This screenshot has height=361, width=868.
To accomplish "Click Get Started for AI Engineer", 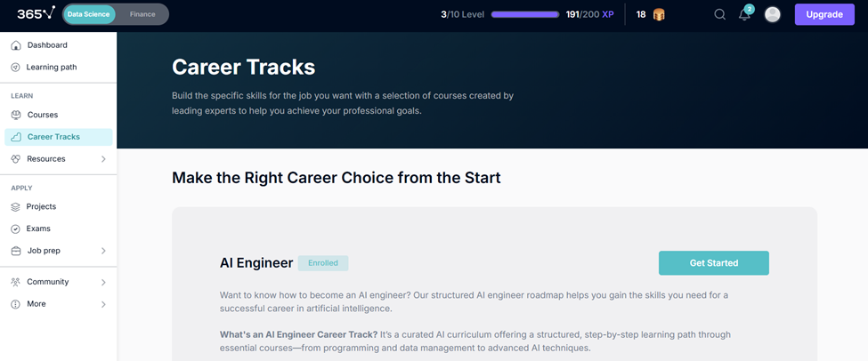I will pos(713,263).
